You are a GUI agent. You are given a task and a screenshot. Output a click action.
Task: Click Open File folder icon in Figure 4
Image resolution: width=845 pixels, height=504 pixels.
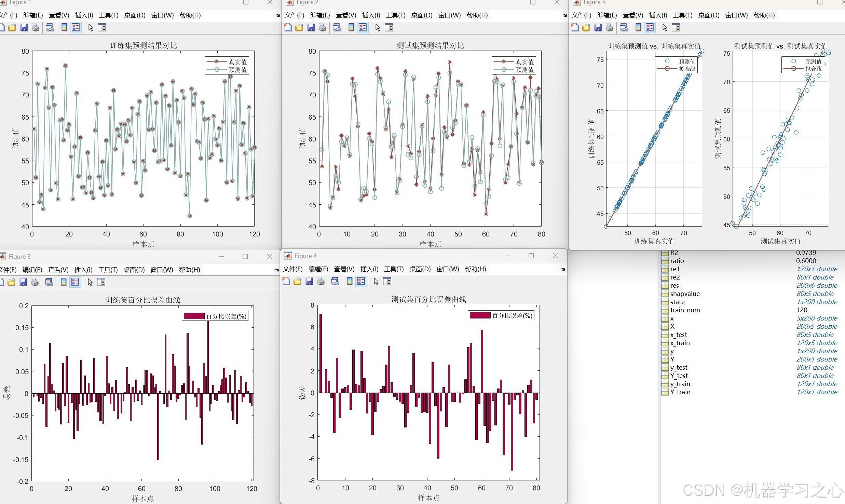pos(297,282)
